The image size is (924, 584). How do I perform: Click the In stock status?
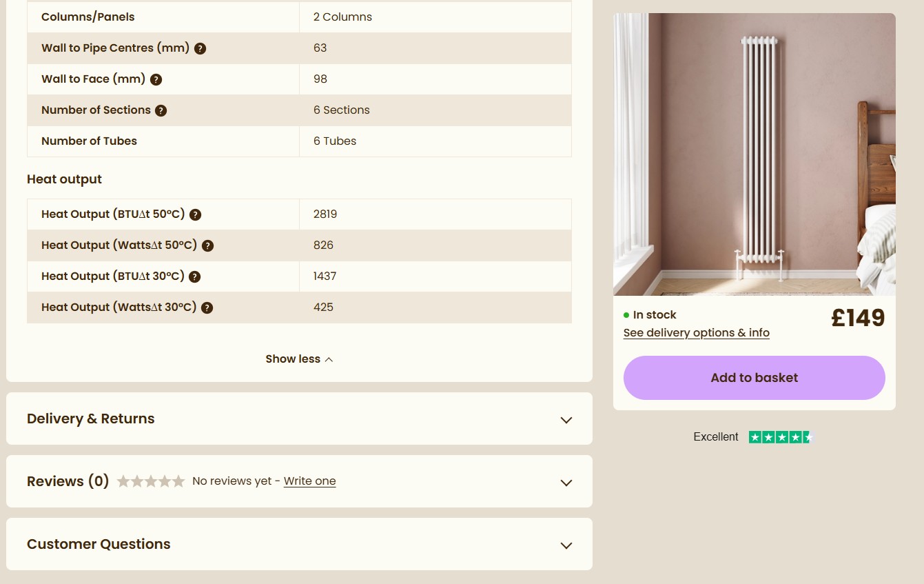[x=650, y=315]
